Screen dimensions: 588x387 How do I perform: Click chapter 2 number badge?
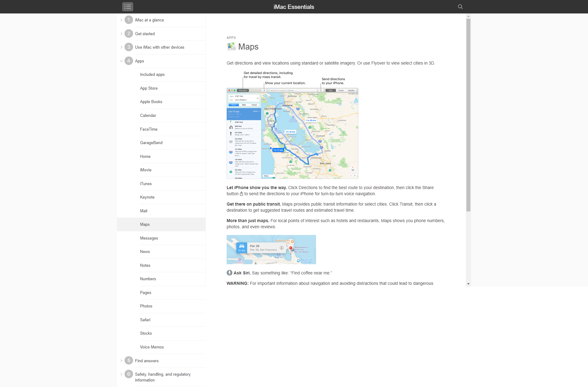coord(129,34)
